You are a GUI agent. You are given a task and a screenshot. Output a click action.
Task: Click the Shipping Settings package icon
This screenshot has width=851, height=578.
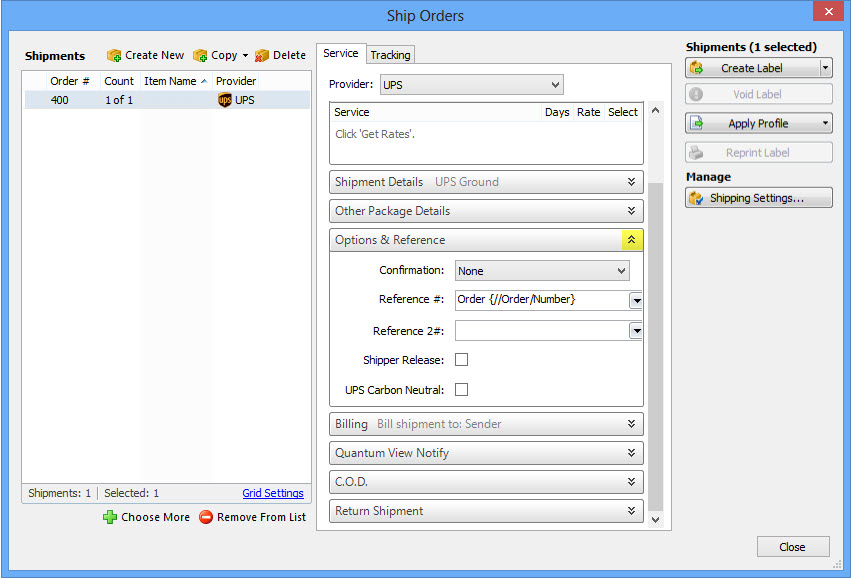(696, 198)
